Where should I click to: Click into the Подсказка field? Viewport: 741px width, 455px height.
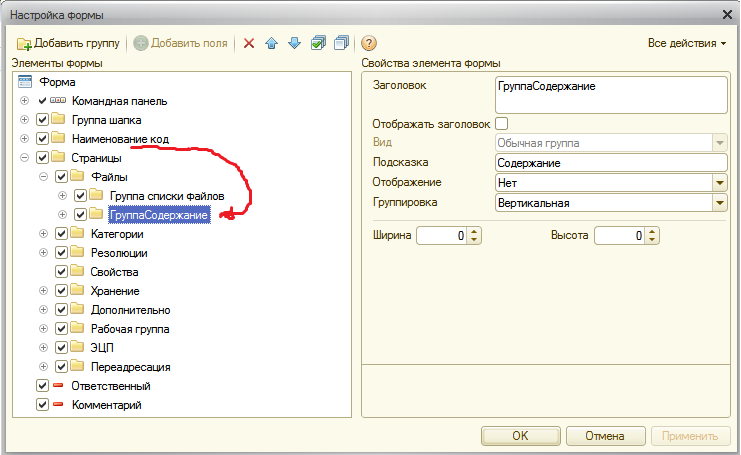611,163
